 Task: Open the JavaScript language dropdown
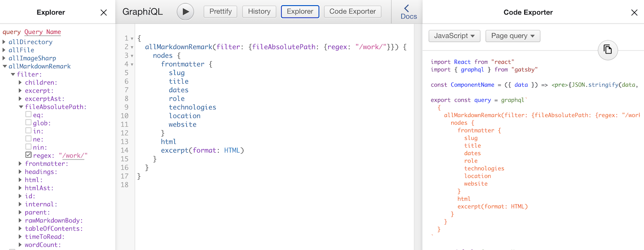pos(454,36)
